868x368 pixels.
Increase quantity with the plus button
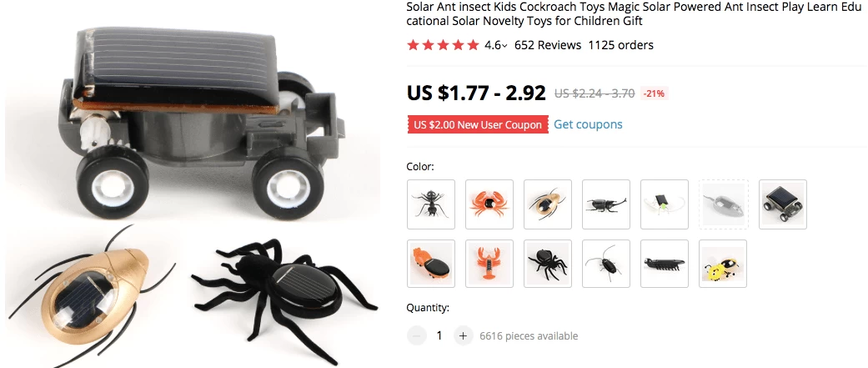(x=463, y=335)
